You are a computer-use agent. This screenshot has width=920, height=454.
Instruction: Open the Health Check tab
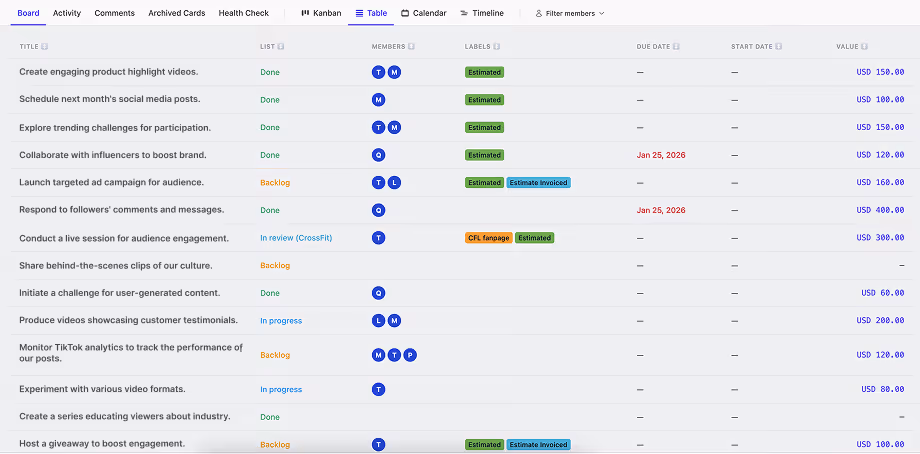(x=243, y=13)
